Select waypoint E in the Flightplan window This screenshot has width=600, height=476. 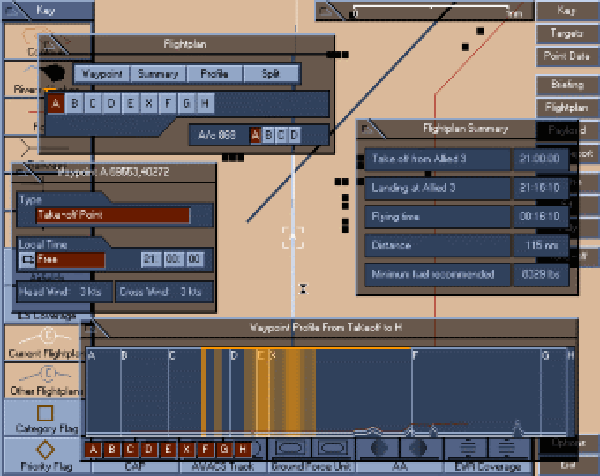[x=130, y=103]
